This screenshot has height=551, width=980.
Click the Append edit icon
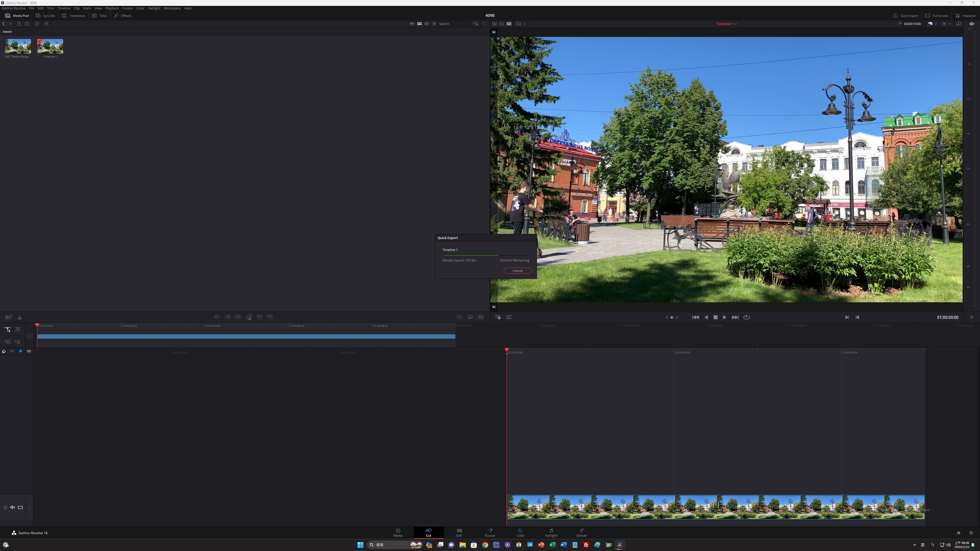pyautogui.click(x=227, y=317)
